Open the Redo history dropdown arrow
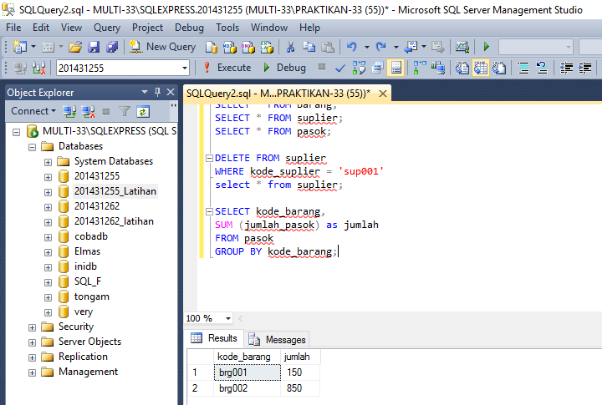602x406 pixels. tap(396, 47)
